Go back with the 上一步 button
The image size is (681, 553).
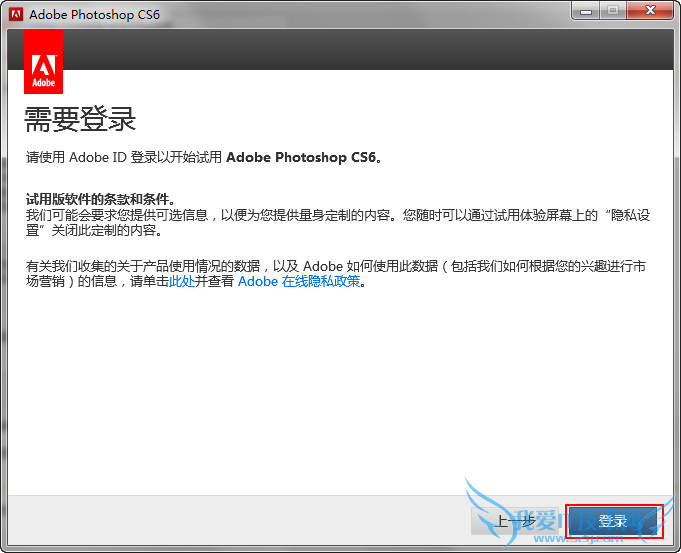pyautogui.click(x=517, y=521)
